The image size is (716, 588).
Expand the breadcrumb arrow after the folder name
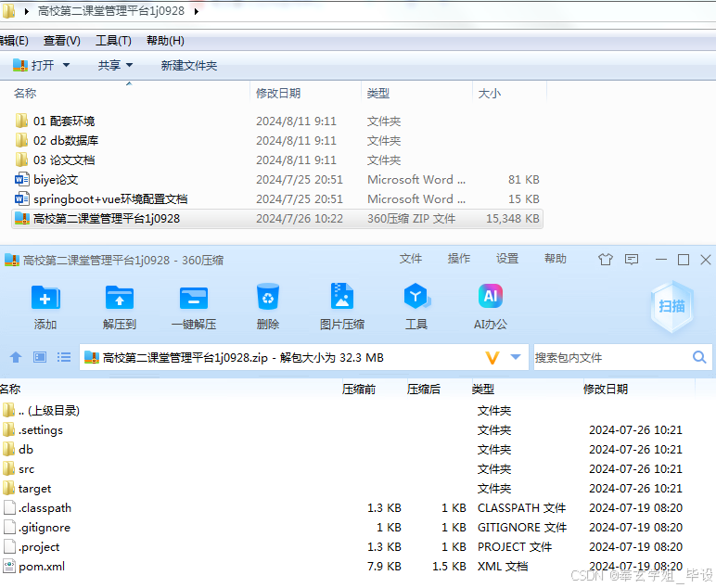197,11
